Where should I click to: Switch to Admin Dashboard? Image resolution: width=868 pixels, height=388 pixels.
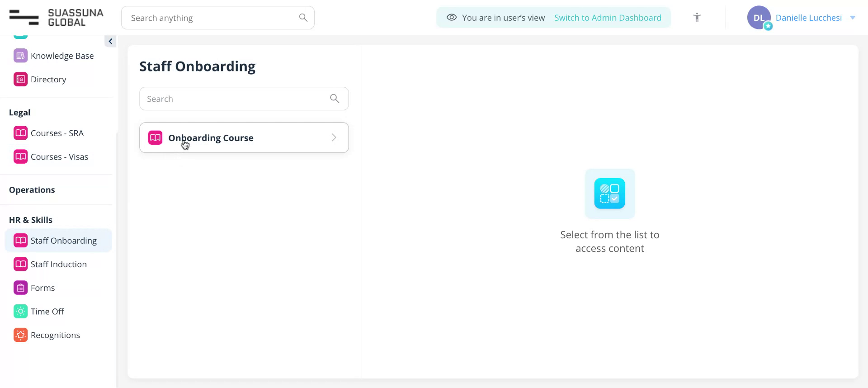coord(608,18)
